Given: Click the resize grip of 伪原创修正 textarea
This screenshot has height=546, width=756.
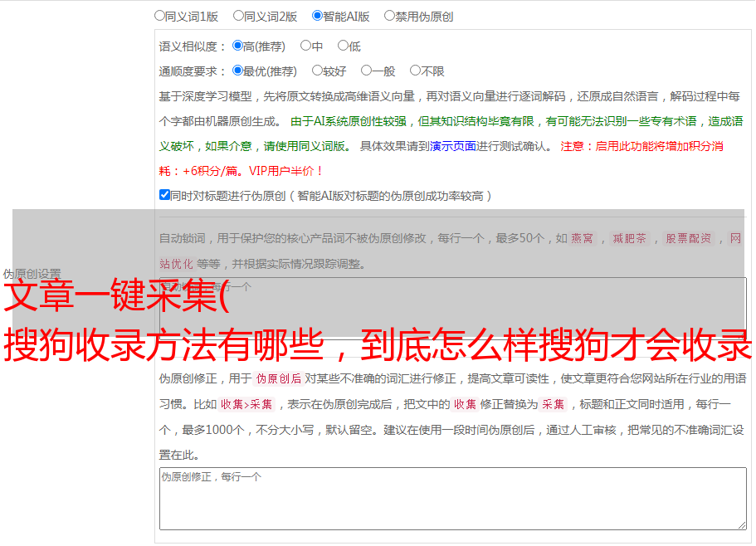Looking at the screenshot, I should coord(742,525).
